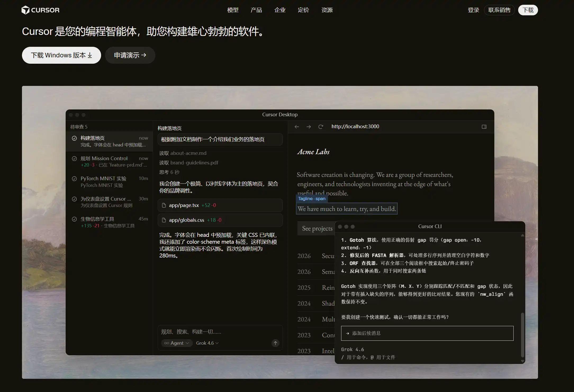
Task: Click the 下载 button in header
Action: (x=528, y=10)
